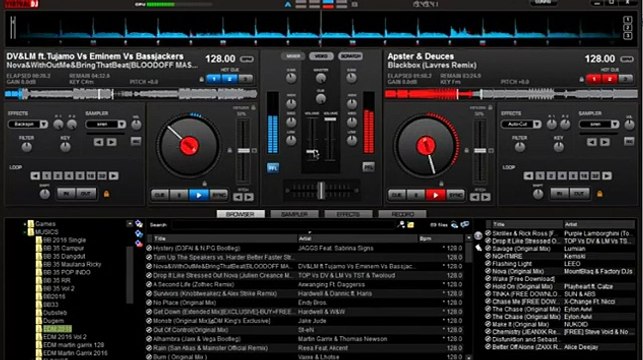643x360 pixels.
Task: Set right deck loop out point
Action: coord(579,194)
